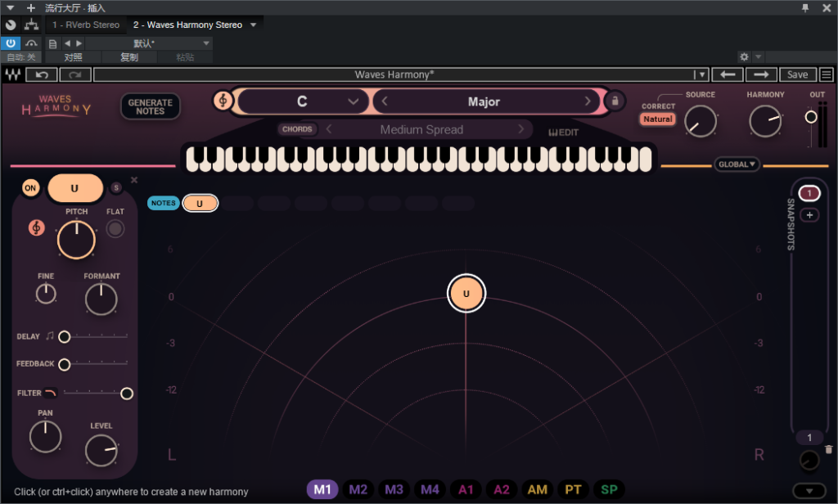Select previous chord spread preset
The image size is (838, 504).
coord(329,129)
